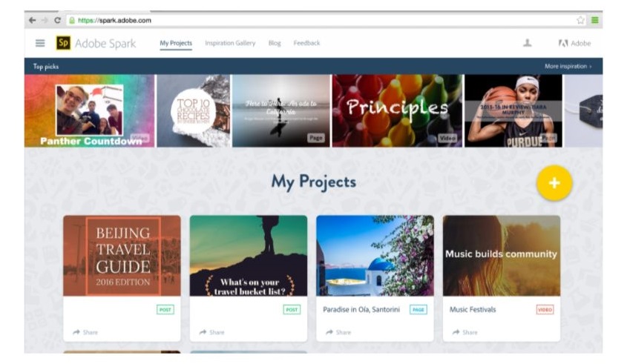630x364 pixels.
Task: Bookmark page with the star icon
Action: tap(580, 20)
